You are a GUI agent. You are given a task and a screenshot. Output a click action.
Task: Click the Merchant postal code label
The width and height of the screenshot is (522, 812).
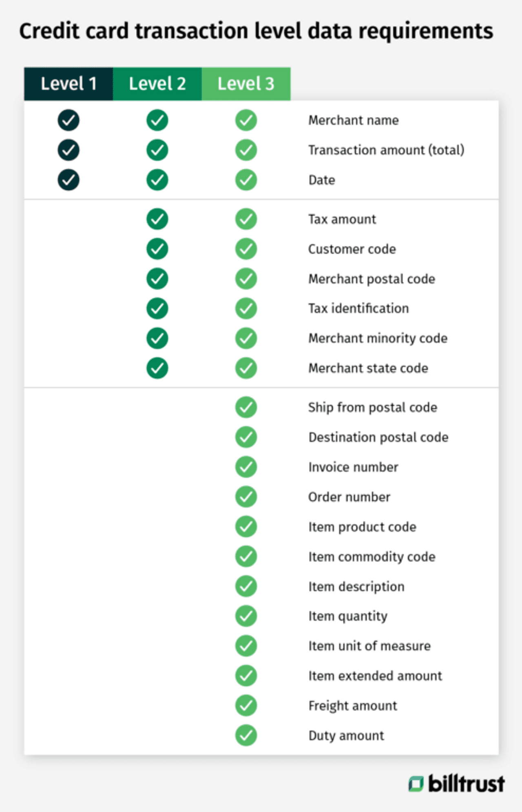pyautogui.click(x=372, y=279)
